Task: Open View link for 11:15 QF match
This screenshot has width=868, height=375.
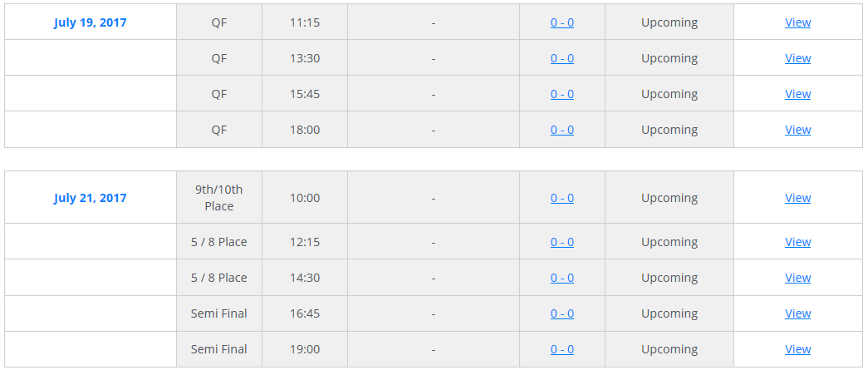Action: tap(797, 22)
